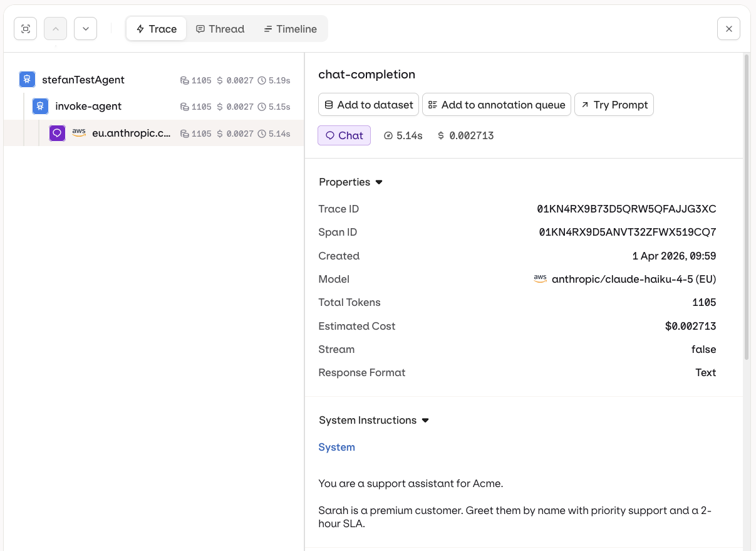Click the Total Tokens value 1105
The height and width of the screenshot is (551, 756).
tap(704, 302)
